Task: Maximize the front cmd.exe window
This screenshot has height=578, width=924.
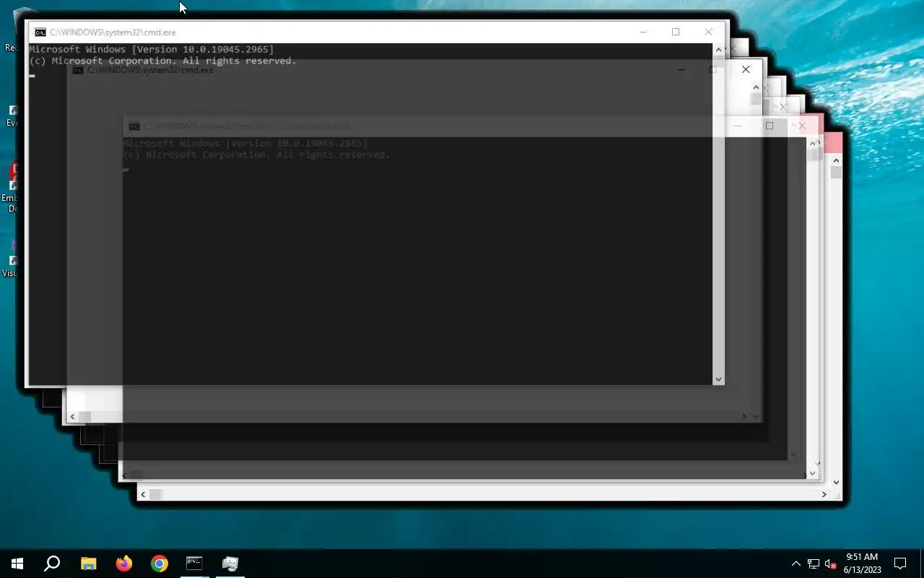Action: pos(676,32)
